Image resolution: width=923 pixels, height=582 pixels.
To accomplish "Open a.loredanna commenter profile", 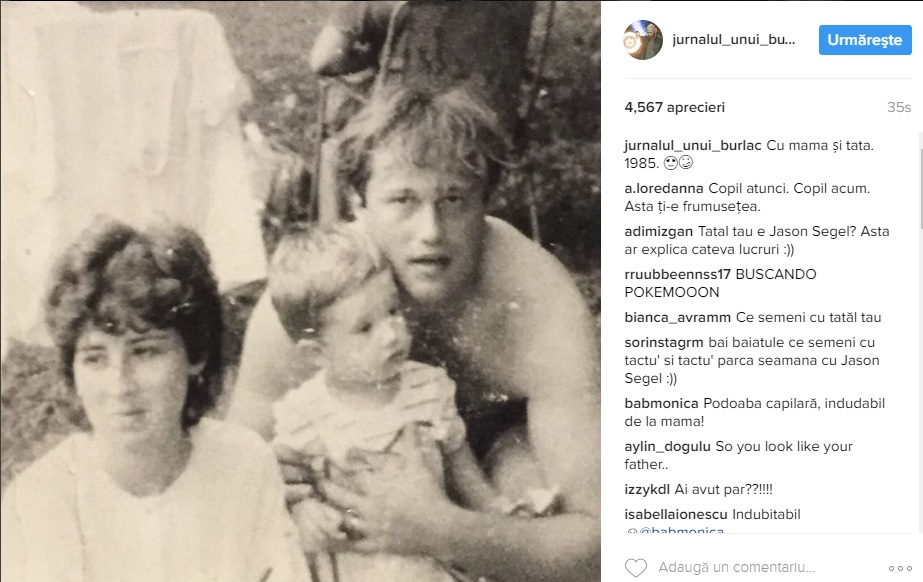I will (664, 188).
